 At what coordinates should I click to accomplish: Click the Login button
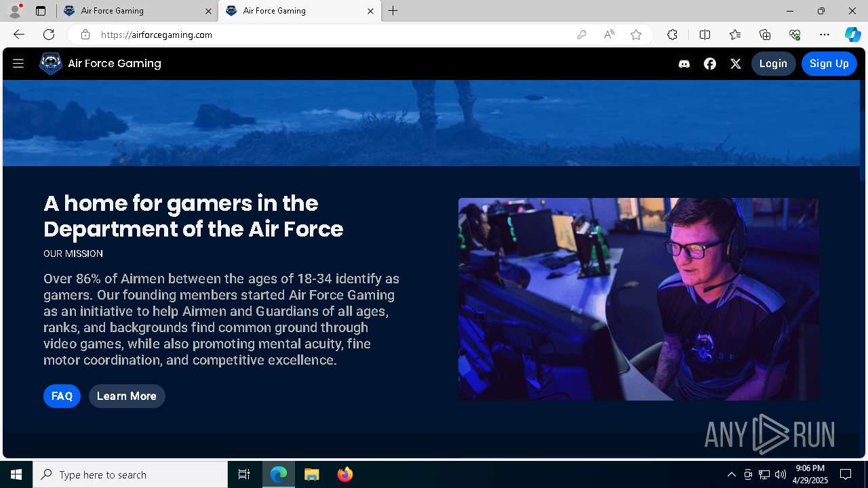773,64
